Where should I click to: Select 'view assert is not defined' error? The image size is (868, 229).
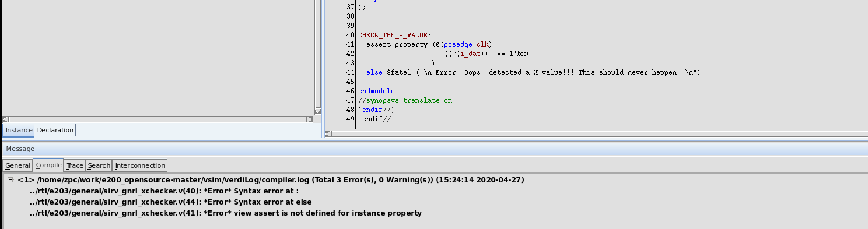click(225, 213)
